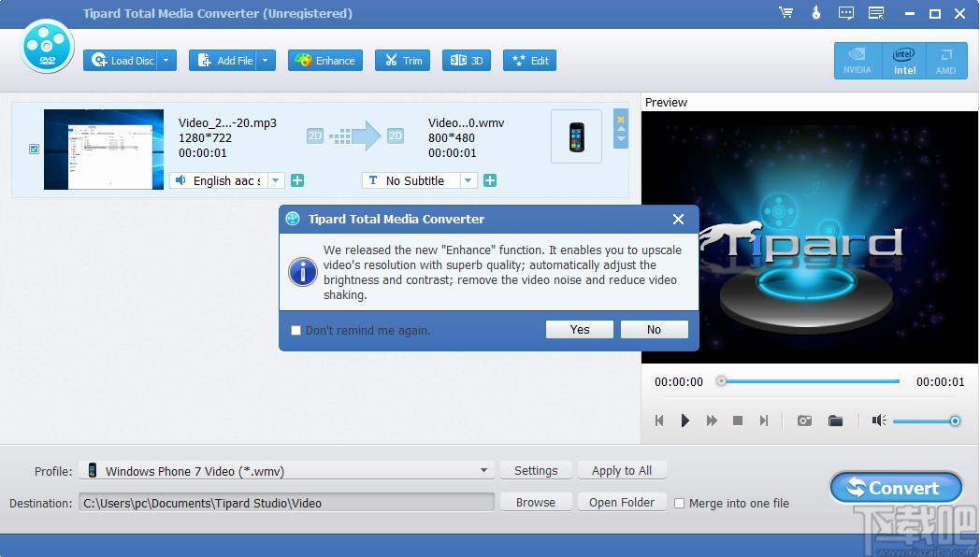Move the file up in the list
Viewport: 980px width, 557px height.
pyautogui.click(x=621, y=129)
